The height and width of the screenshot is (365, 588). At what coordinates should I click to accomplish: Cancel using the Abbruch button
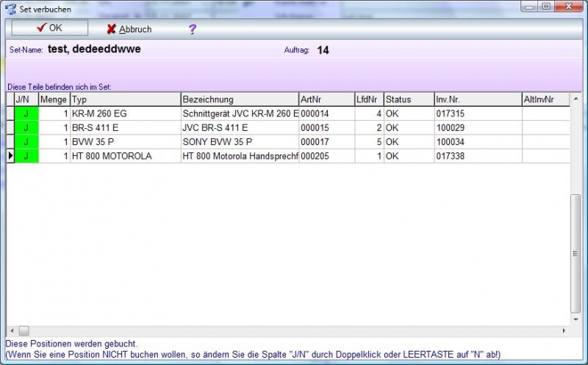[129, 29]
